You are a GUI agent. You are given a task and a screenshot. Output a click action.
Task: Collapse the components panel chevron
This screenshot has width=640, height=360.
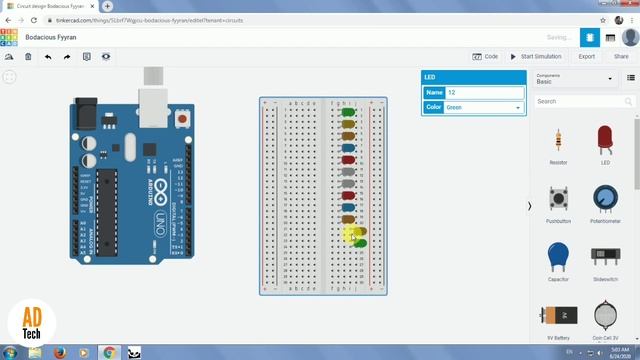(x=529, y=206)
